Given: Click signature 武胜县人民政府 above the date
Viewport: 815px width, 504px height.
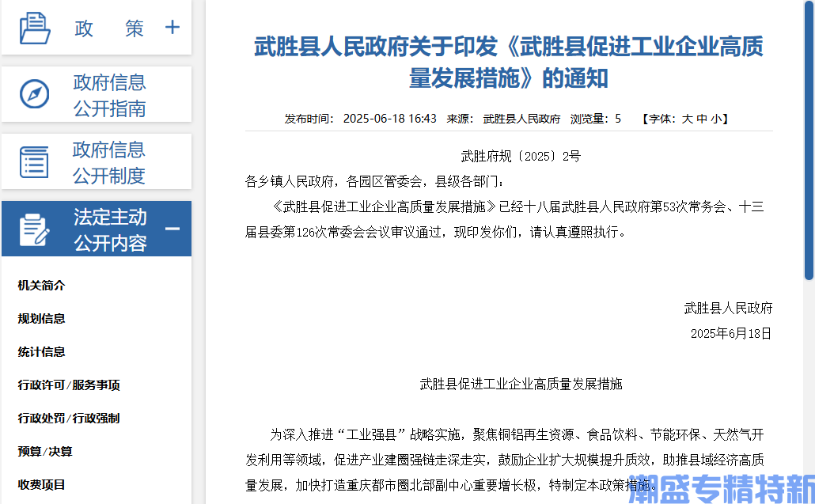Looking at the screenshot, I should 728,308.
